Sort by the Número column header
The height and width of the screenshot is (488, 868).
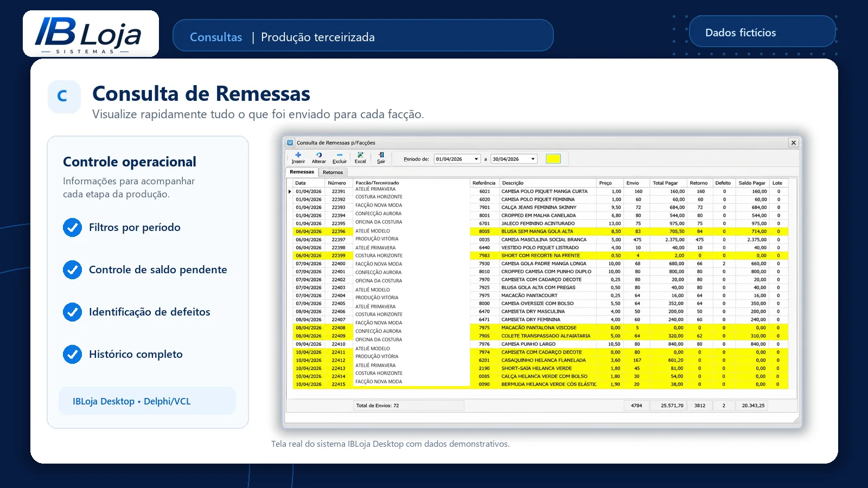[x=339, y=183]
